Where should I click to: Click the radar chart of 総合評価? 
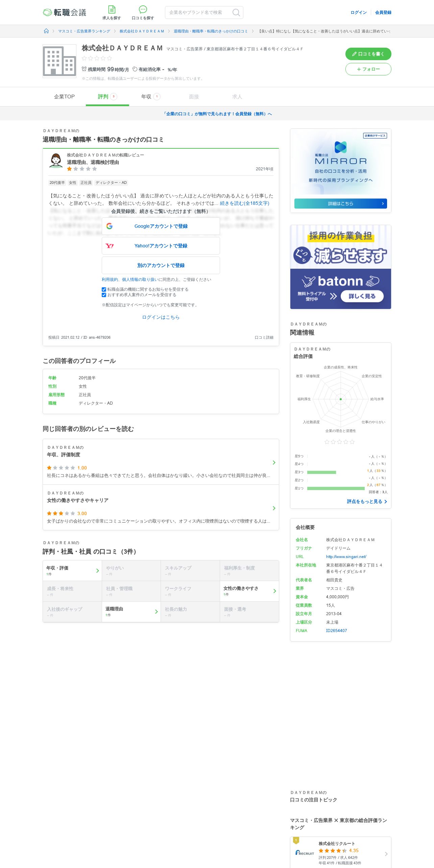(341, 399)
